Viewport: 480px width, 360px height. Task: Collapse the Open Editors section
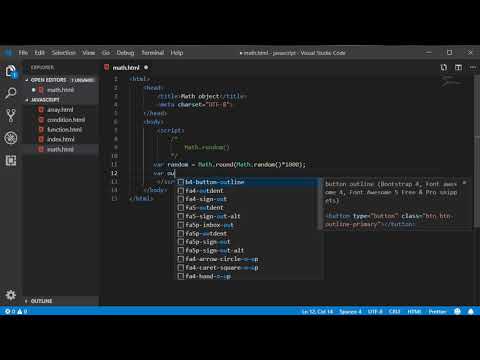48,80
